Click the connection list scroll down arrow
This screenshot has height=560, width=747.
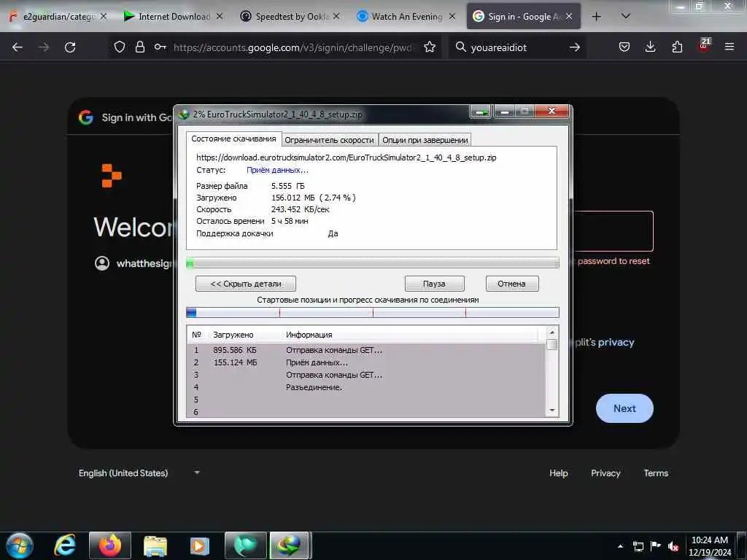pyautogui.click(x=552, y=410)
